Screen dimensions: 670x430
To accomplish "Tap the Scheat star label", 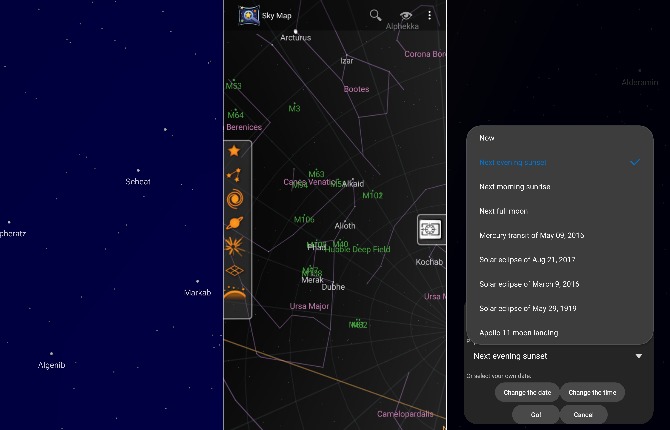I will coord(138,182).
